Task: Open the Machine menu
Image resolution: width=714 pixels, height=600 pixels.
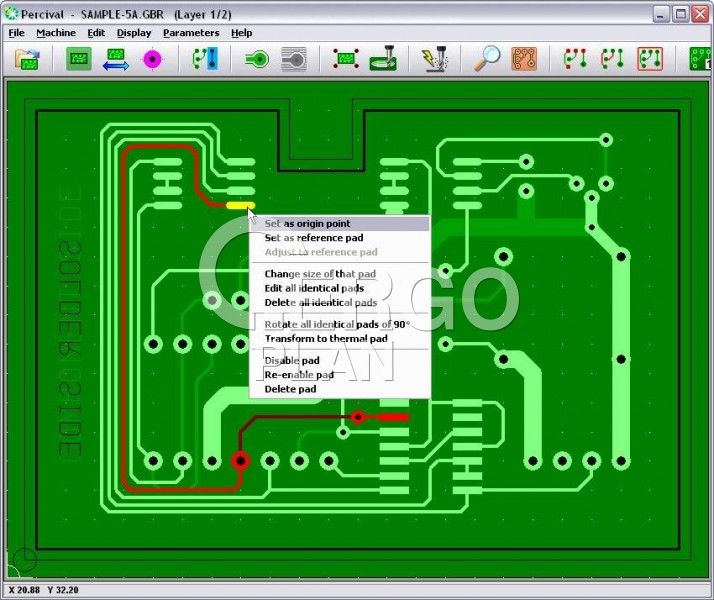Action: point(56,32)
